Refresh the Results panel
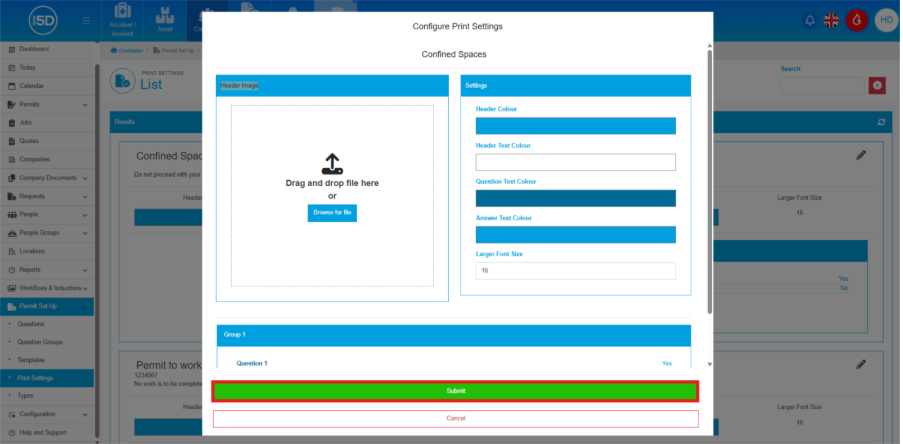The height and width of the screenshot is (444, 903). coord(881,122)
